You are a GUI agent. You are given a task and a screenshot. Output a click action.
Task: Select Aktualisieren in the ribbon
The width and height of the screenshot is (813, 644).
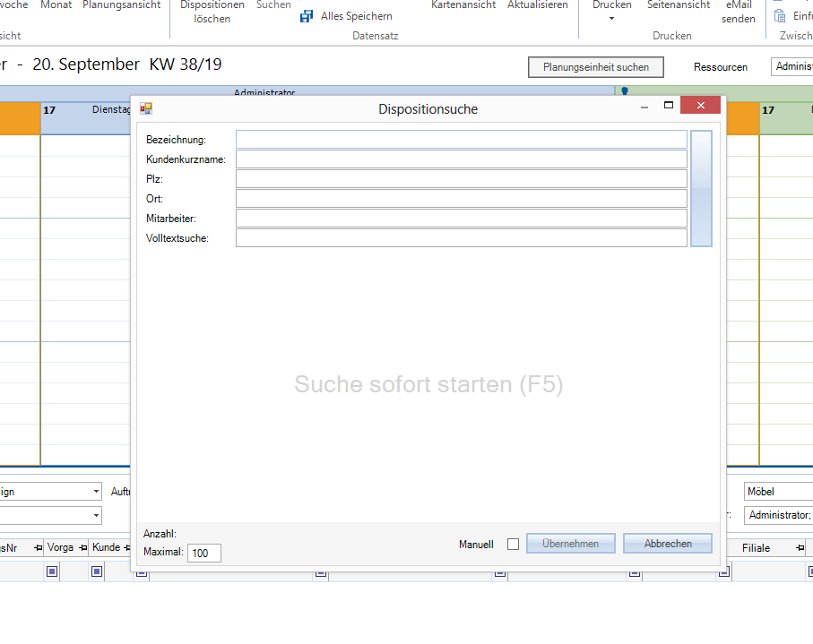537,5
